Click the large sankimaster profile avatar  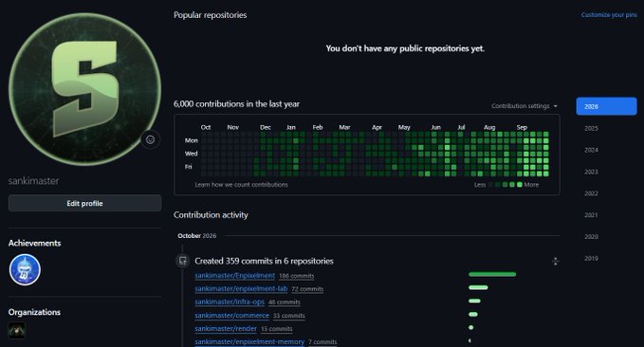click(84, 89)
